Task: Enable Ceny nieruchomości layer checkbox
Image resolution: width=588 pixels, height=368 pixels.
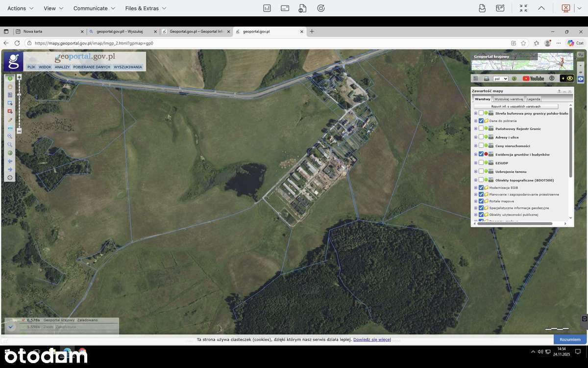Action: [481, 146]
